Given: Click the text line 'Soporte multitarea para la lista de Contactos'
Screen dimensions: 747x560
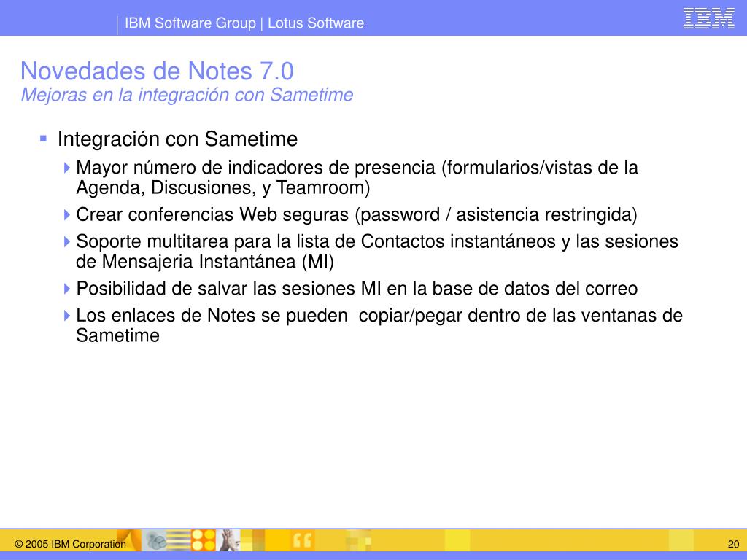Looking at the screenshot, I should [x=377, y=241].
